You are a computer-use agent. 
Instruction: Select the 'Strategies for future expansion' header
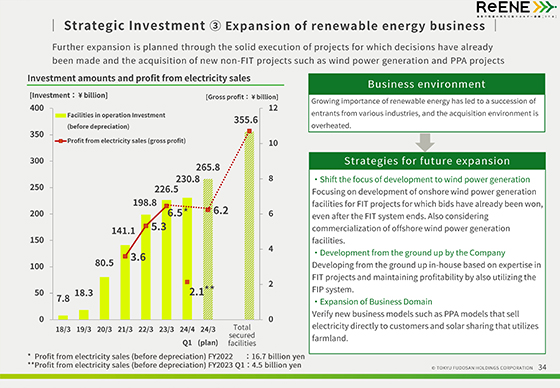point(427,161)
